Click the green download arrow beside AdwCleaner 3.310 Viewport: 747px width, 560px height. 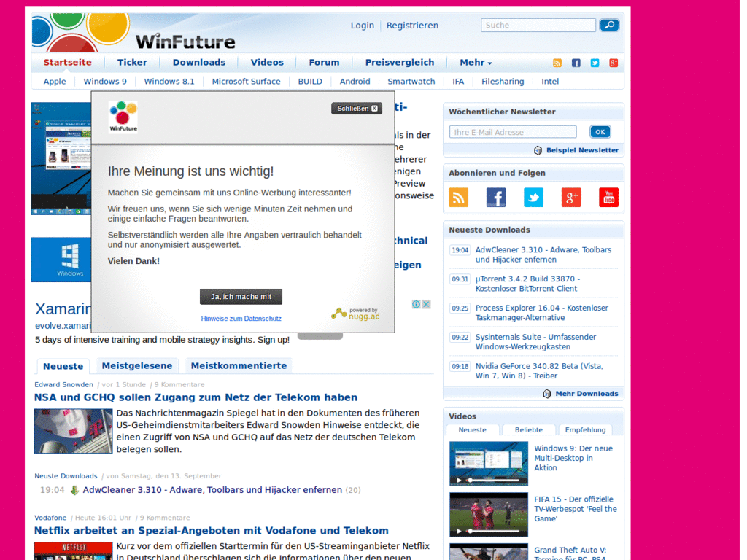pos(74,490)
